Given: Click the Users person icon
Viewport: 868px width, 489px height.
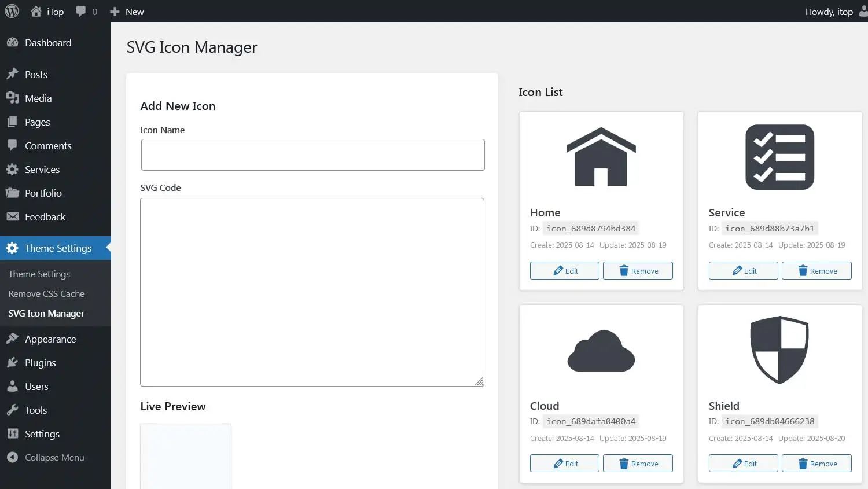Looking at the screenshot, I should tap(12, 386).
